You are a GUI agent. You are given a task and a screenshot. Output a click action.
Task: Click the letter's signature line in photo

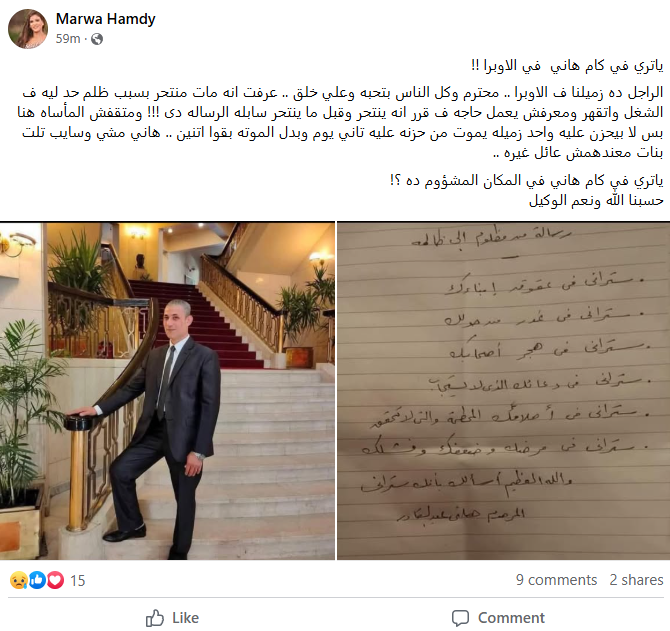coord(461,514)
